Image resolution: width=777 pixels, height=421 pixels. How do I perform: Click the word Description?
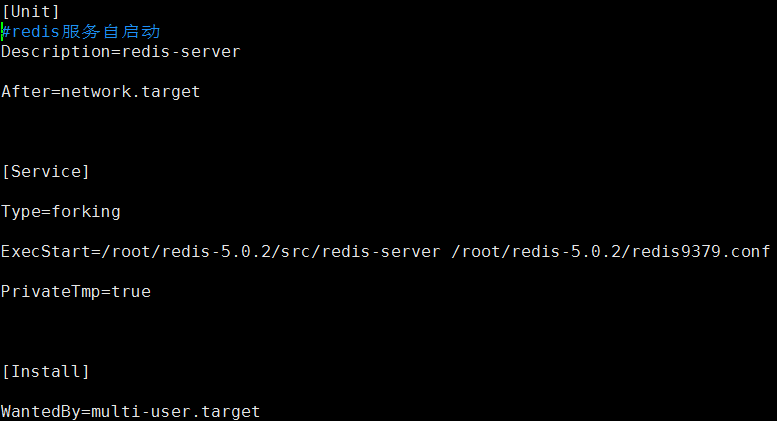(56, 52)
